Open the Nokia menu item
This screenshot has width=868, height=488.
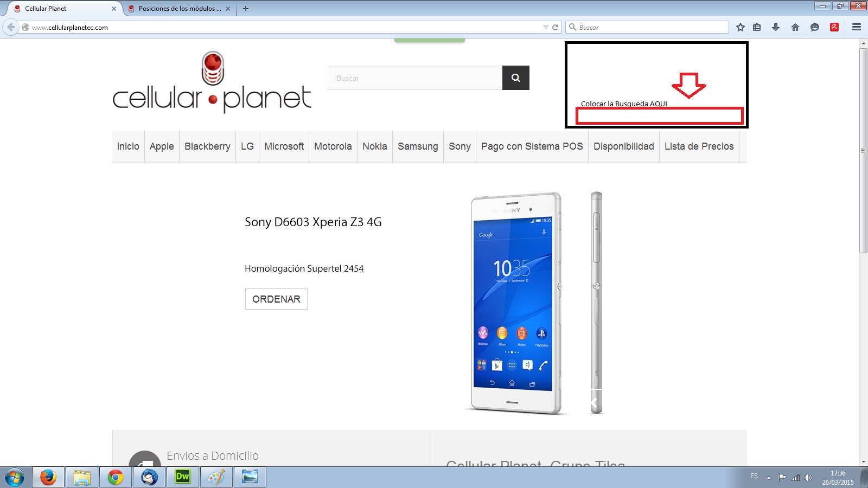375,146
